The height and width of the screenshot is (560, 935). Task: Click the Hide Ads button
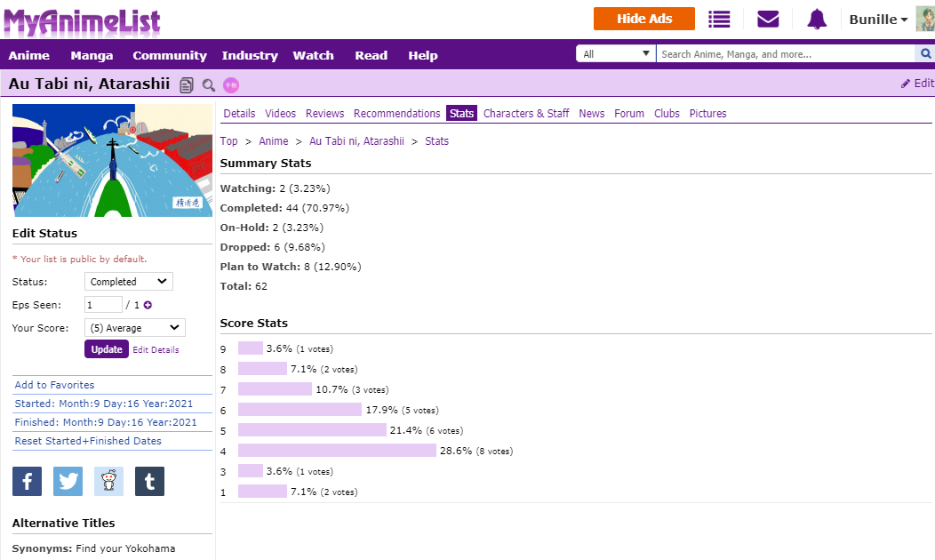coord(643,19)
